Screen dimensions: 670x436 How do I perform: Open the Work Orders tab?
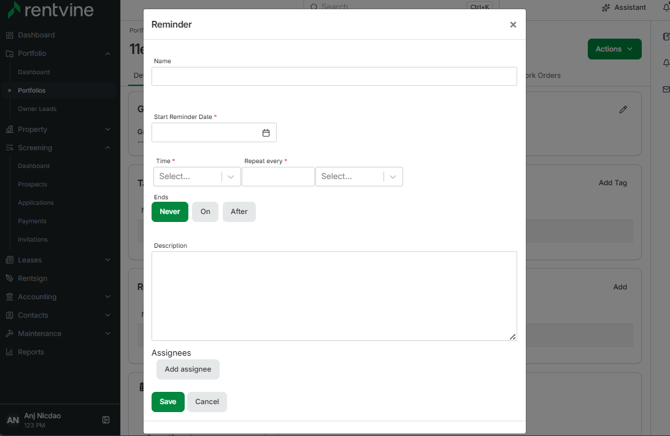pyautogui.click(x=543, y=76)
